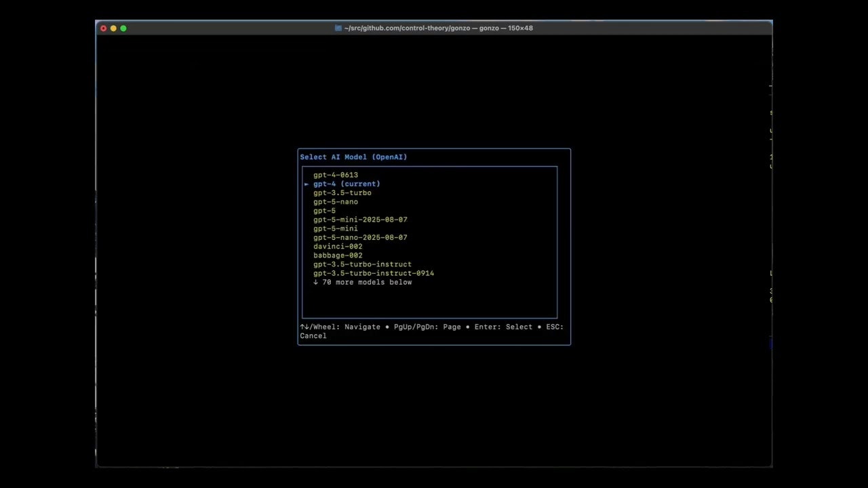Pick gpt-3.5-turbo-instruct from the list
Image resolution: width=868 pixels, height=488 pixels.
pyautogui.click(x=362, y=264)
